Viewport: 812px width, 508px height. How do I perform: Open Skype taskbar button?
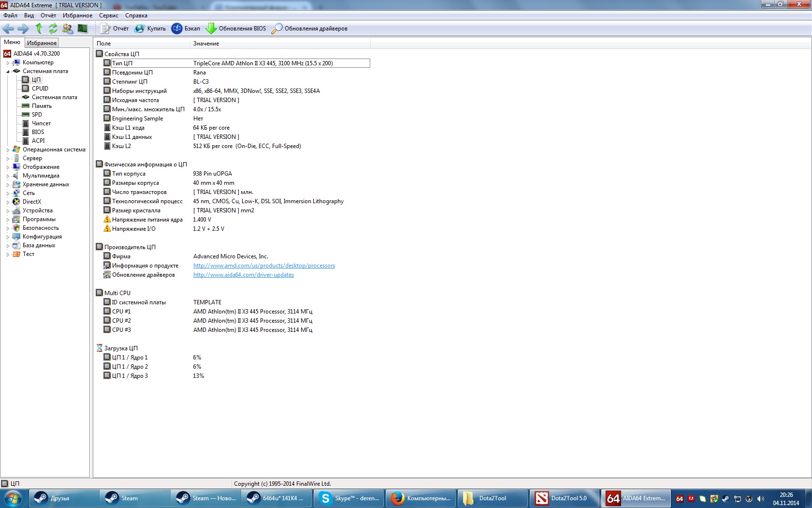click(349, 498)
